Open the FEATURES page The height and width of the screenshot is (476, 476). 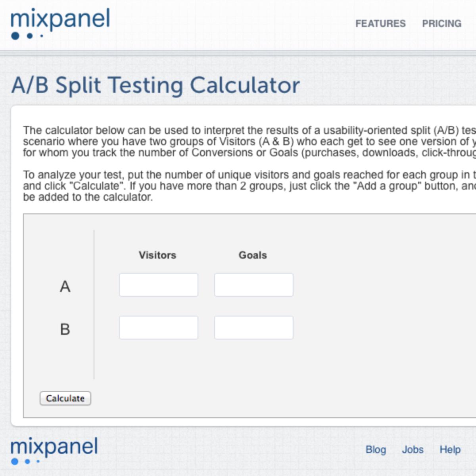382,24
